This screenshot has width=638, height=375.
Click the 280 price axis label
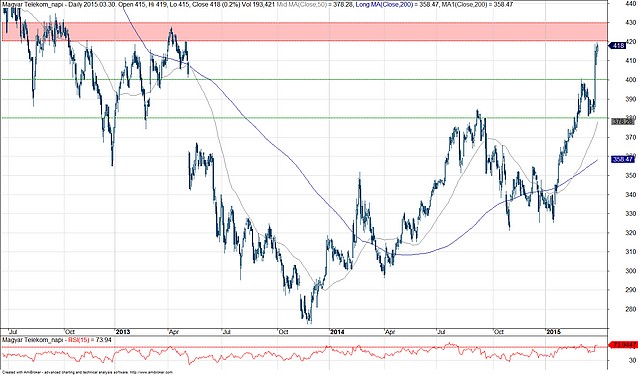[x=630, y=310]
